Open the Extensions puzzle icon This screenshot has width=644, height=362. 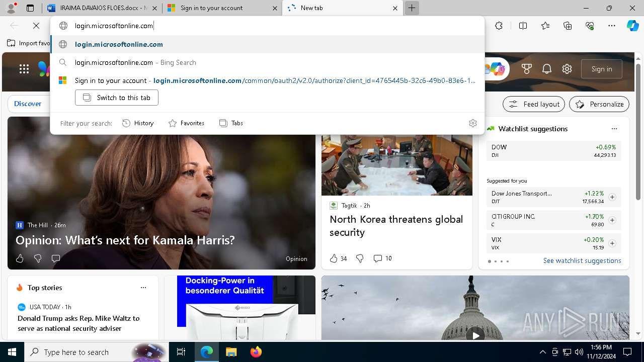pos(499,26)
